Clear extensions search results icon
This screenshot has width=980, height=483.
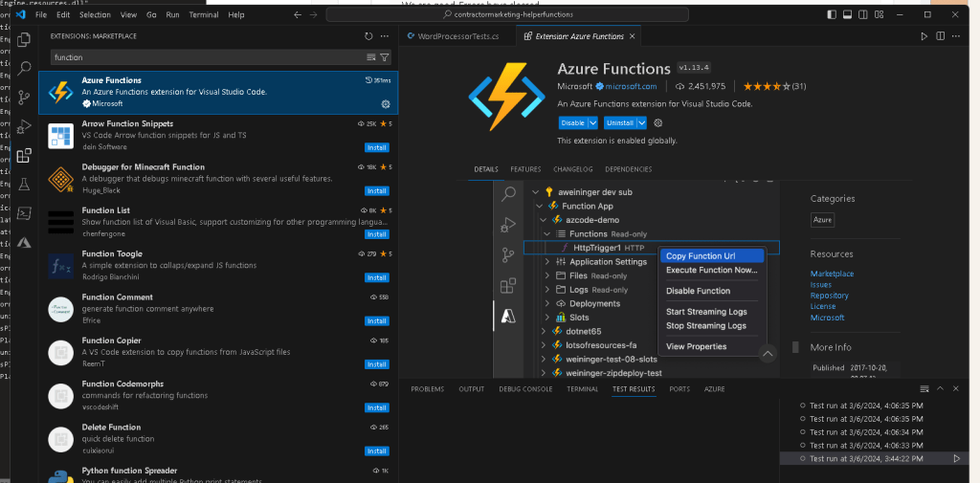click(x=370, y=57)
